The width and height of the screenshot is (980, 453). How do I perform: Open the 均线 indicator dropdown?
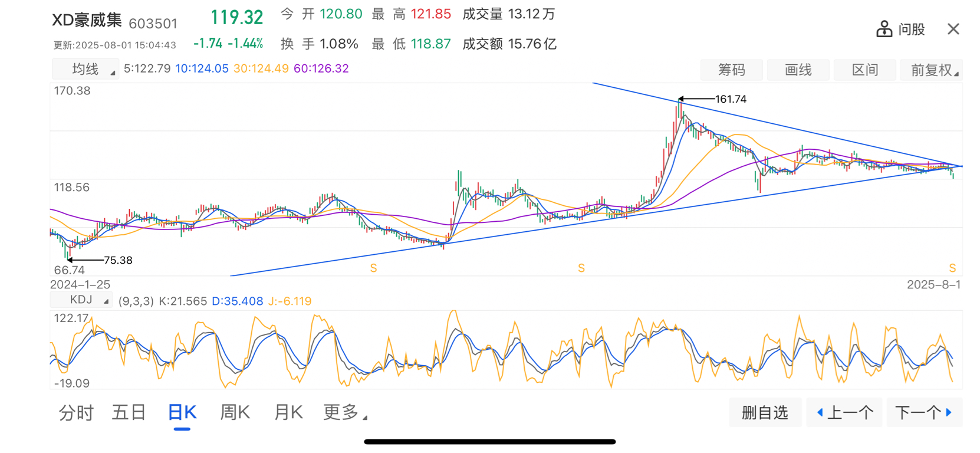85,69
